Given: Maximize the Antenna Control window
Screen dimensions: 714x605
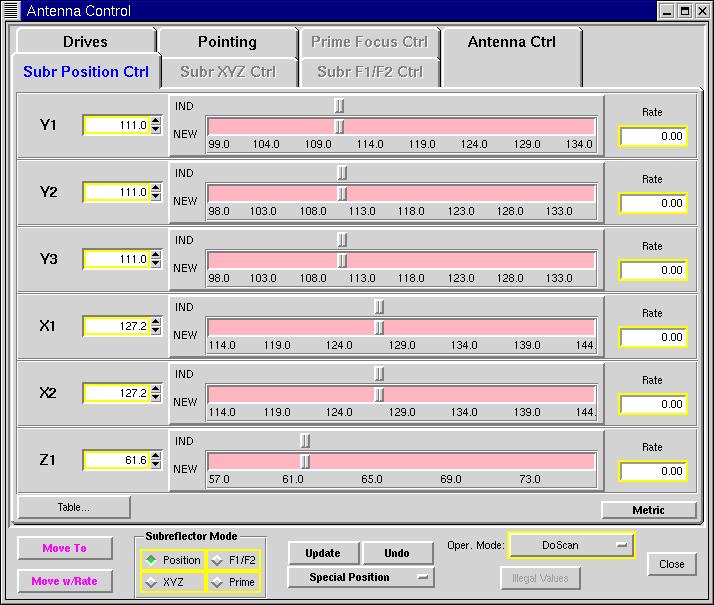Looking at the screenshot, I should point(684,11).
